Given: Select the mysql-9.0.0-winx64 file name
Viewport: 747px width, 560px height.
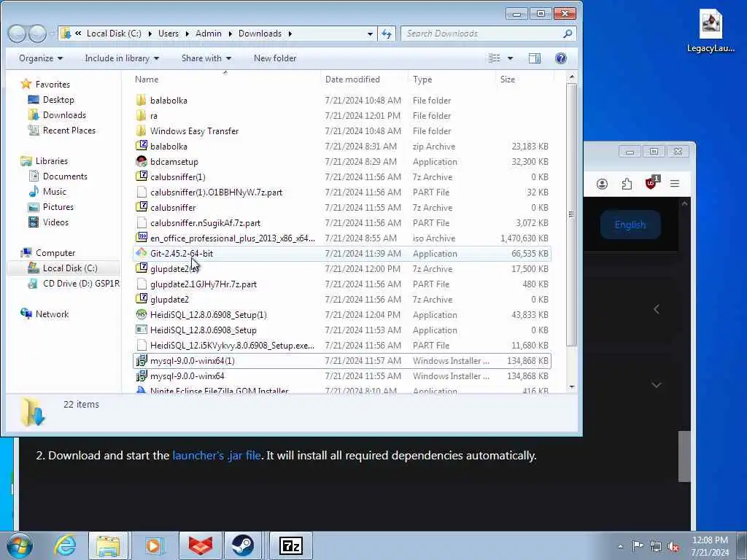Looking at the screenshot, I should pos(187,376).
